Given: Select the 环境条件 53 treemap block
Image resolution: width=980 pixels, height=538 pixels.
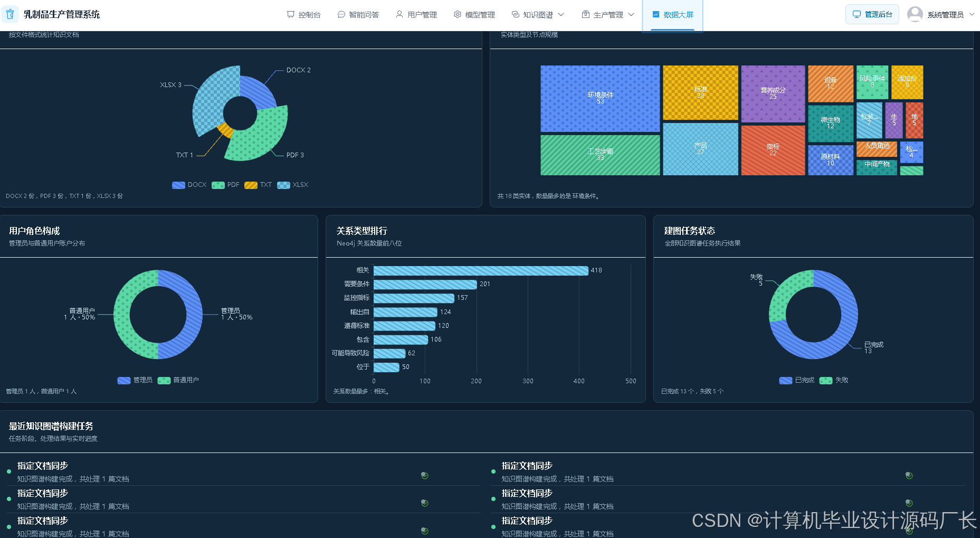Looking at the screenshot, I should click(x=600, y=99).
